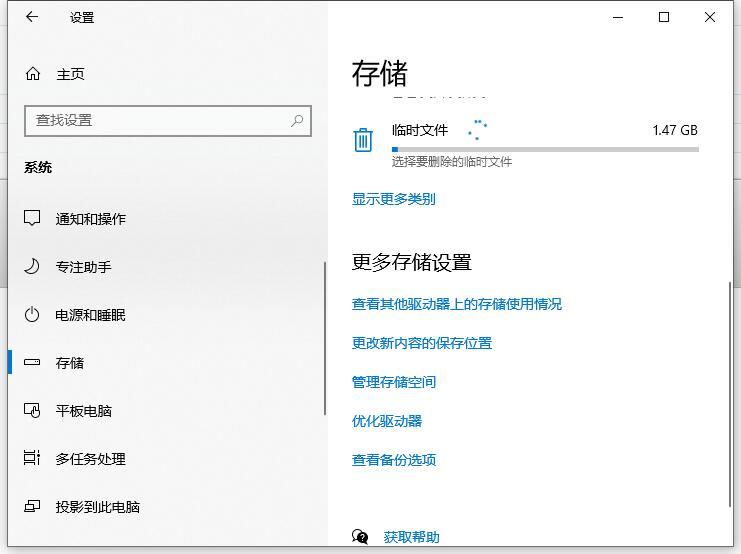Click the 选择要删除的临时文件 description text

452,162
